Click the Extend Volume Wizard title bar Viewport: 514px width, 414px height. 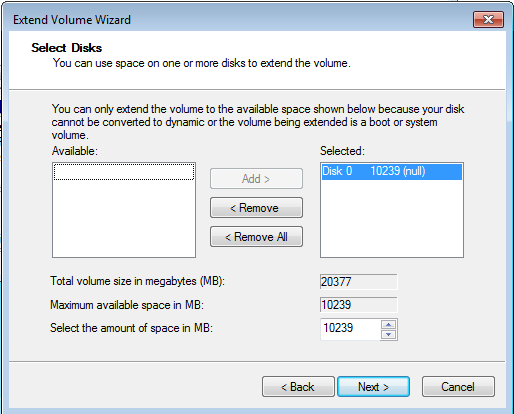click(233, 20)
